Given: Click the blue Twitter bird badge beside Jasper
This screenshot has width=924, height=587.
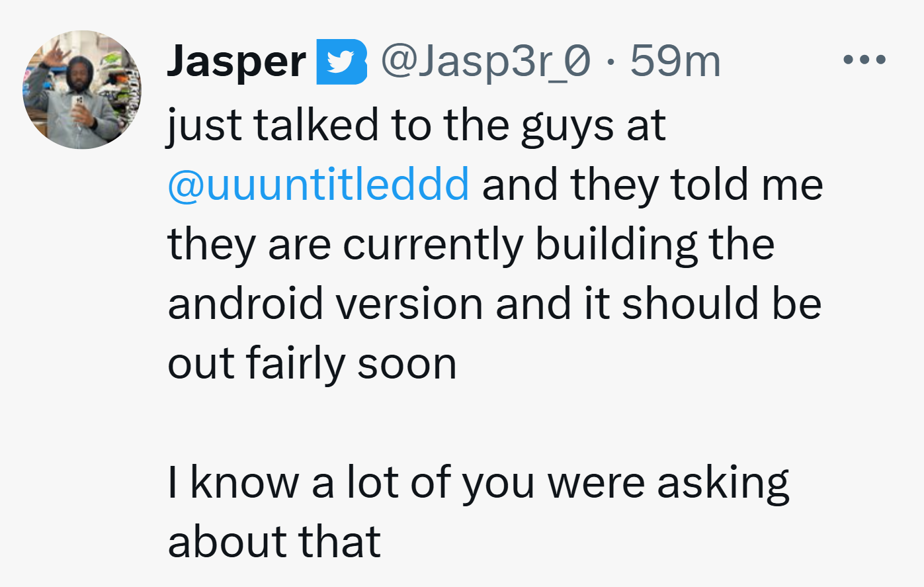Looking at the screenshot, I should 341,62.
